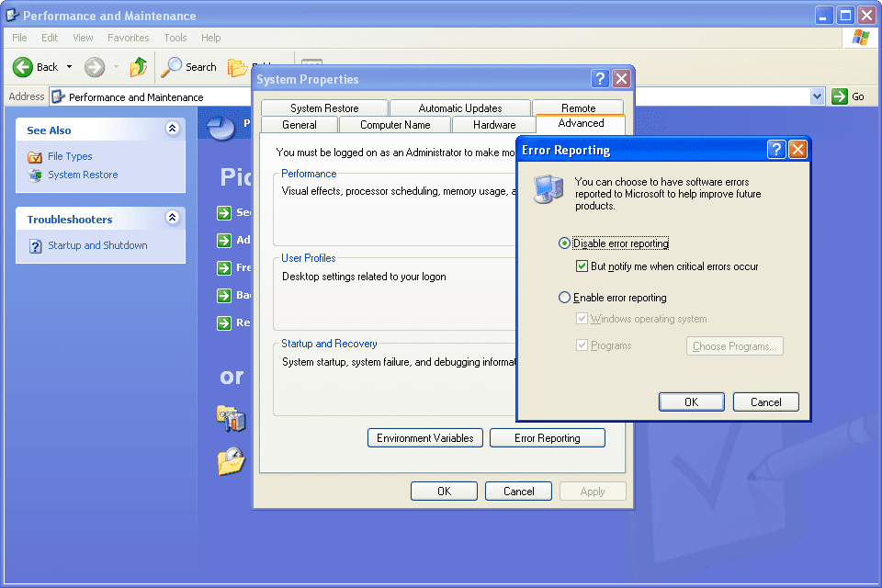This screenshot has width=882, height=588.
Task: Click the File Types icon in See Also
Action: point(35,157)
